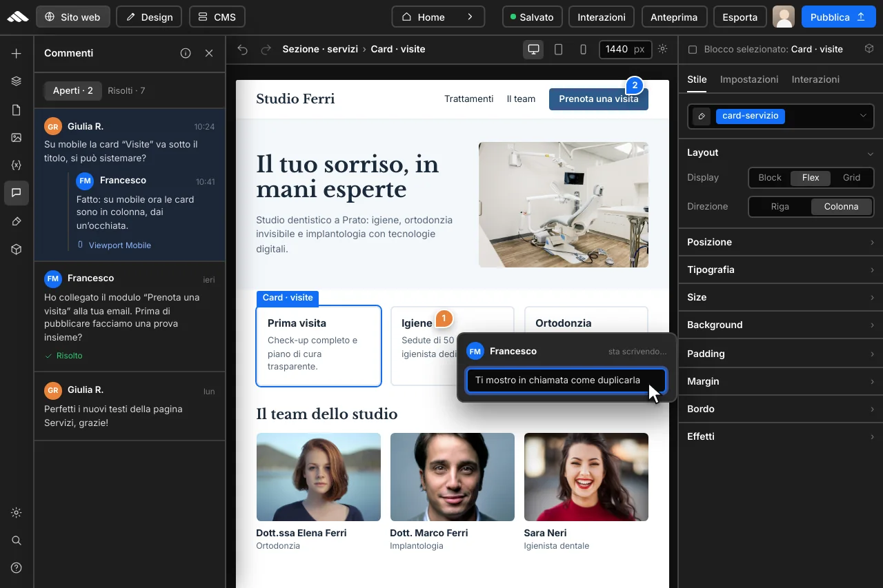Show Risolti comments tab
Image resolution: width=883 pixels, height=588 pixels.
[126, 90]
